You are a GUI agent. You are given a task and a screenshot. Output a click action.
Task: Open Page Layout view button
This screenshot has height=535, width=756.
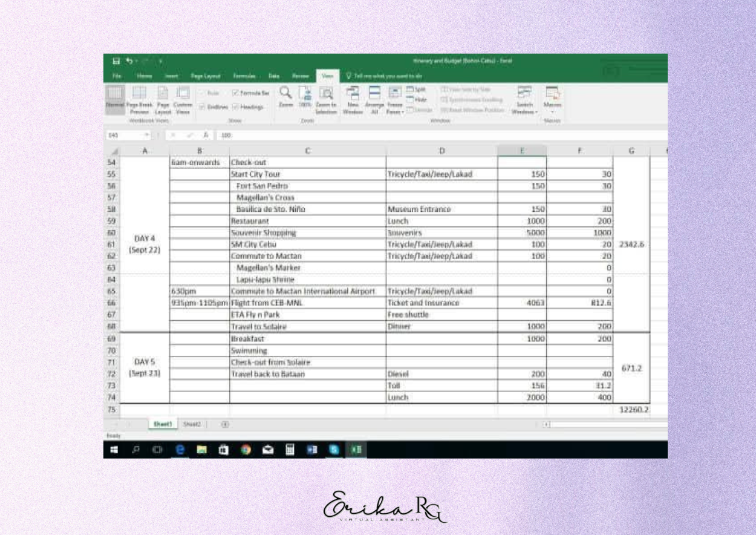click(x=163, y=100)
